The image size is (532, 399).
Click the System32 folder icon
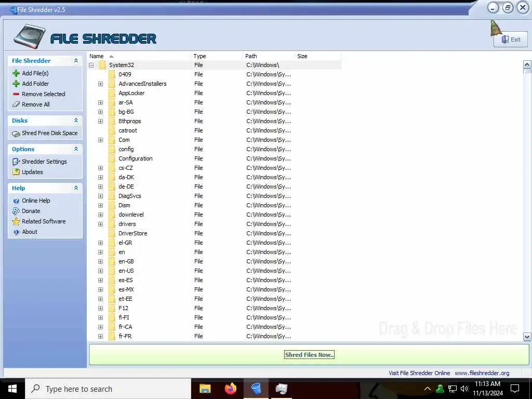point(102,65)
